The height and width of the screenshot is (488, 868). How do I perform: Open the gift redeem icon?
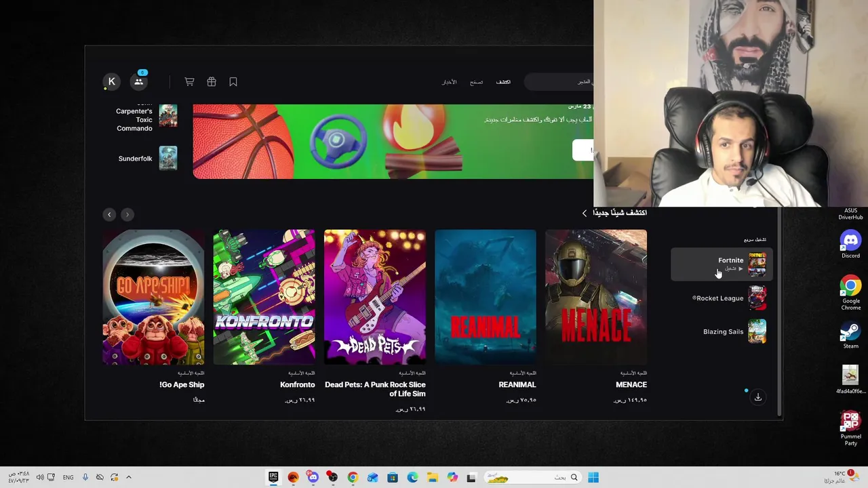212,81
